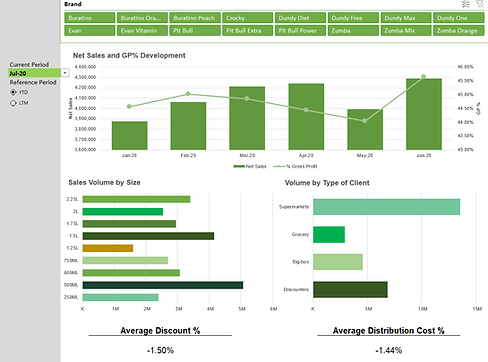Pick Dundy Max brand button
Image resolution: width=488 pixels, height=362 pixels.
point(406,18)
